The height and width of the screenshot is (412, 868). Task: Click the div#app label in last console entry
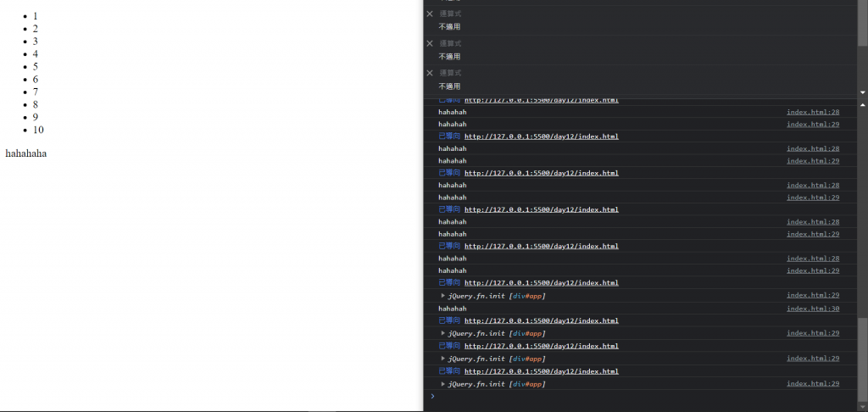pos(527,384)
